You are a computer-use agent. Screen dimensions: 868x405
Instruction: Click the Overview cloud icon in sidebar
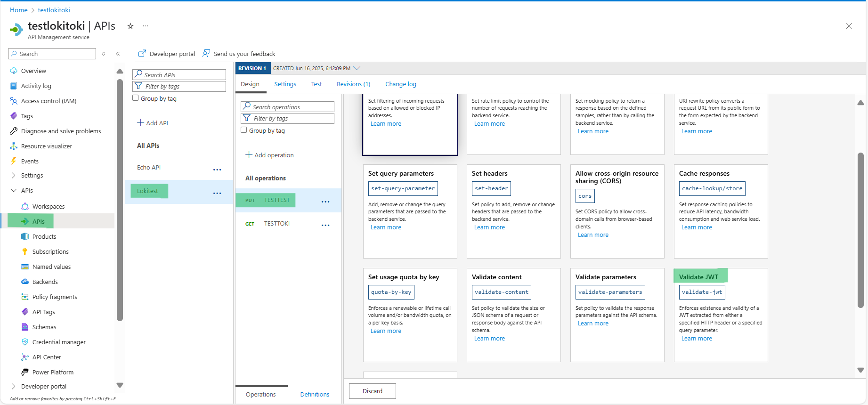[14, 71]
